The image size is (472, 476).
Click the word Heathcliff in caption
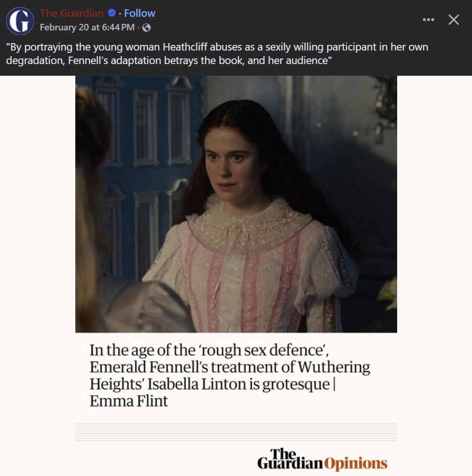[x=185, y=47]
